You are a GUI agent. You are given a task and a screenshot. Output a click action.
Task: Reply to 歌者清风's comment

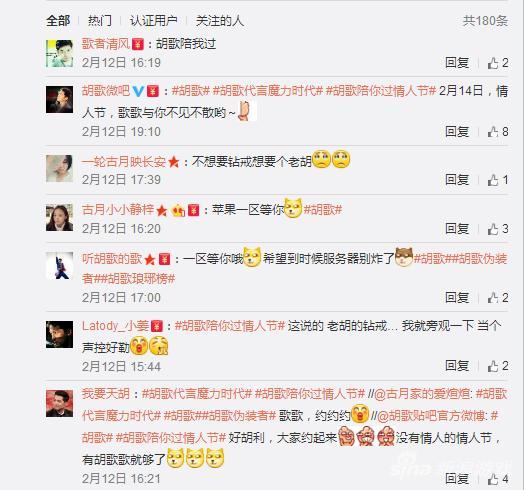[x=457, y=63]
